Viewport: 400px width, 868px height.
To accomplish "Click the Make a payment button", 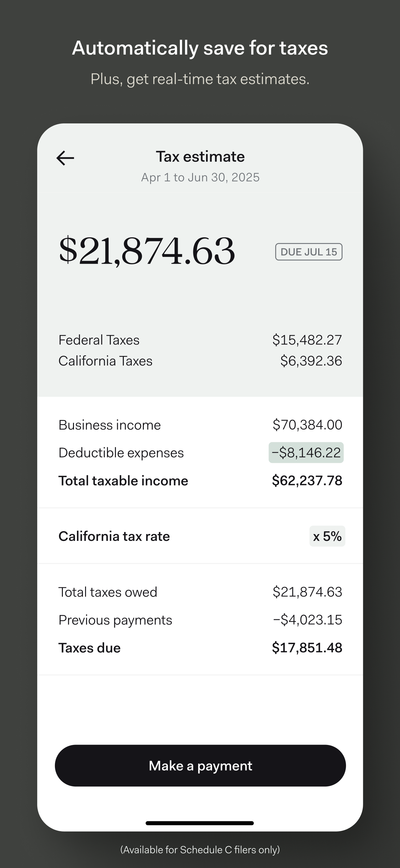I will [200, 766].
